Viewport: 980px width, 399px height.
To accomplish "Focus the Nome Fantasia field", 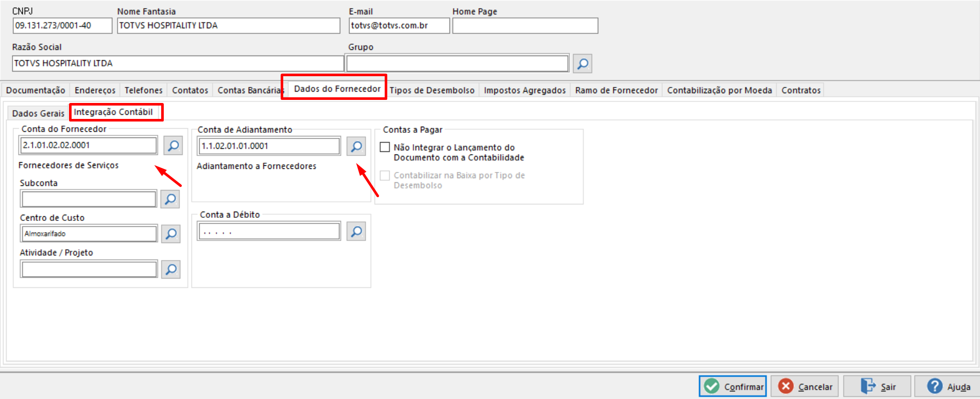I will 229,26.
